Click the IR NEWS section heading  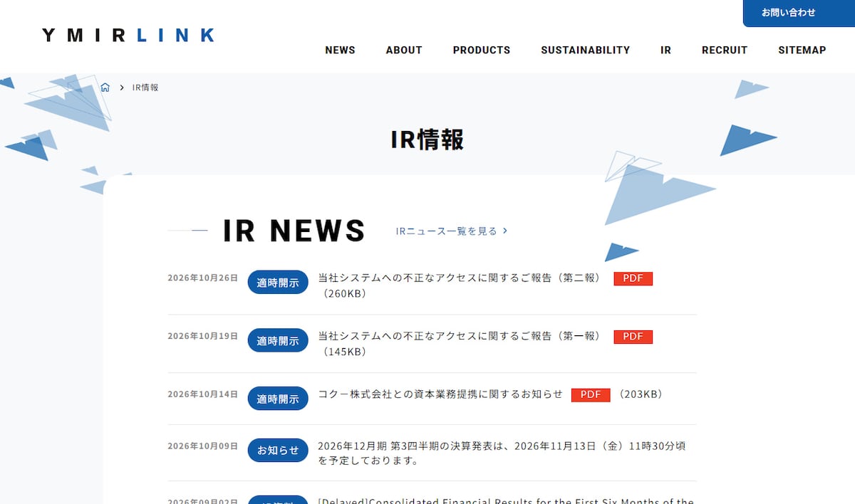tap(294, 231)
